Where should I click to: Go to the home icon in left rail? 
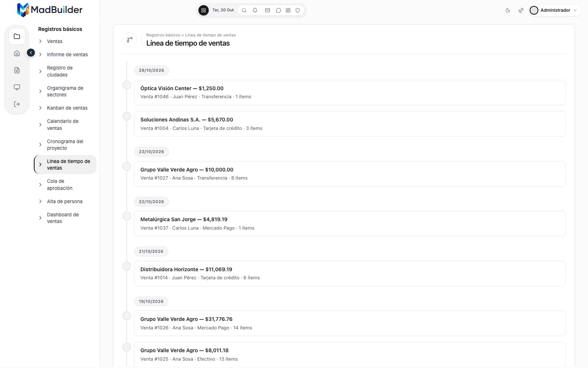[x=17, y=53]
